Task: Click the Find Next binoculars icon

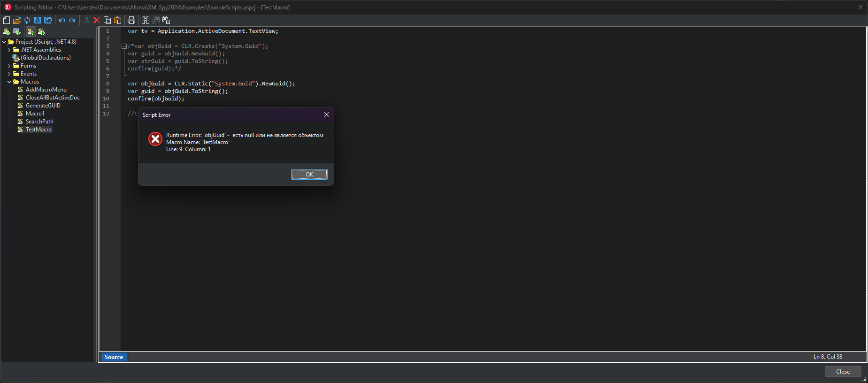Action: pos(156,20)
